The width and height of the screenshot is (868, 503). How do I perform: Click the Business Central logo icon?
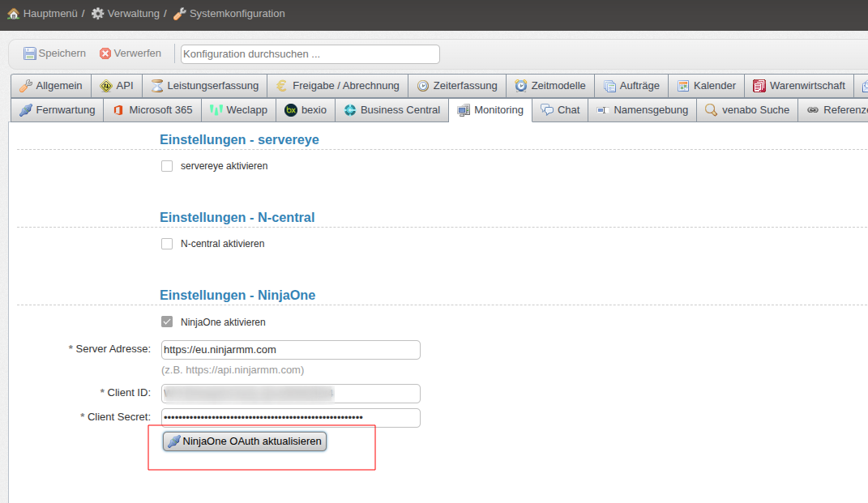tap(350, 110)
